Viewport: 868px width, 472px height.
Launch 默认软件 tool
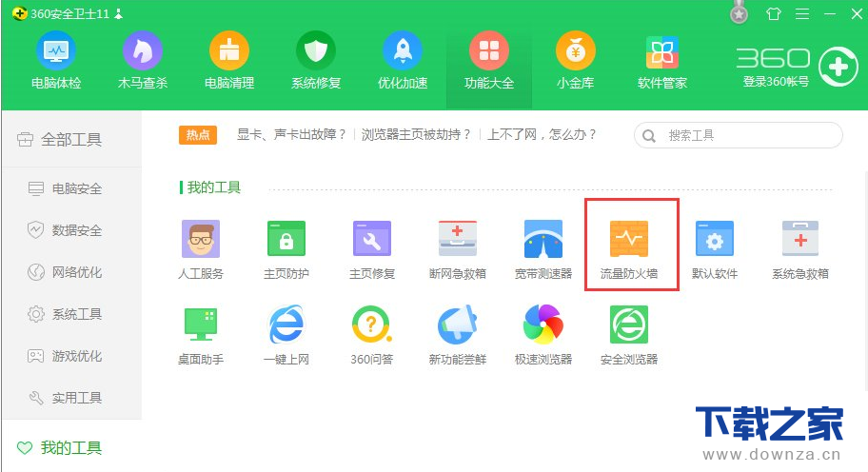(x=715, y=249)
